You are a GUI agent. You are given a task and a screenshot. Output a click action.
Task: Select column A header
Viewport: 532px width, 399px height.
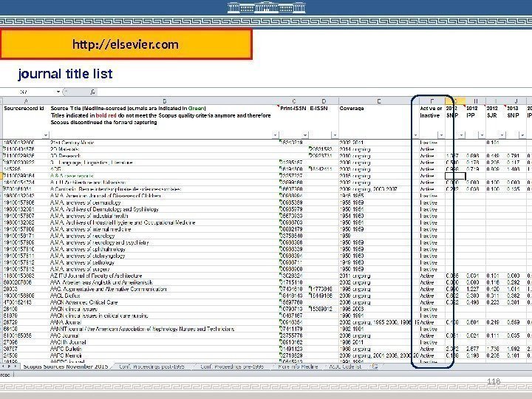tap(26, 100)
